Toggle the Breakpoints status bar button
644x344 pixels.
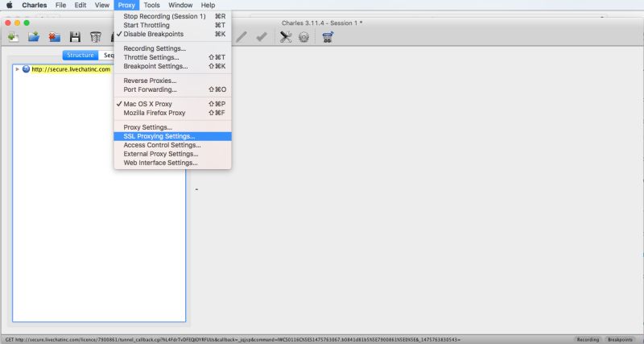pyautogui.click(x=620, y=340)
